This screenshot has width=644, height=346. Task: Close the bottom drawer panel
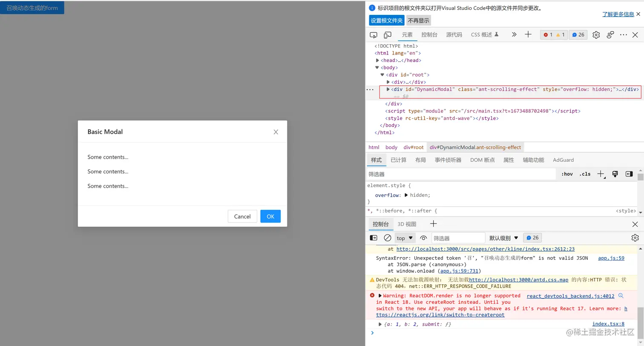coord(635,224)
